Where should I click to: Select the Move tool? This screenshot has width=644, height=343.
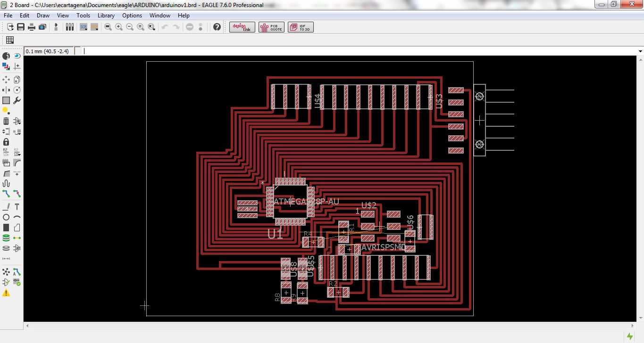pyautogui.click(x=6, y=80)
